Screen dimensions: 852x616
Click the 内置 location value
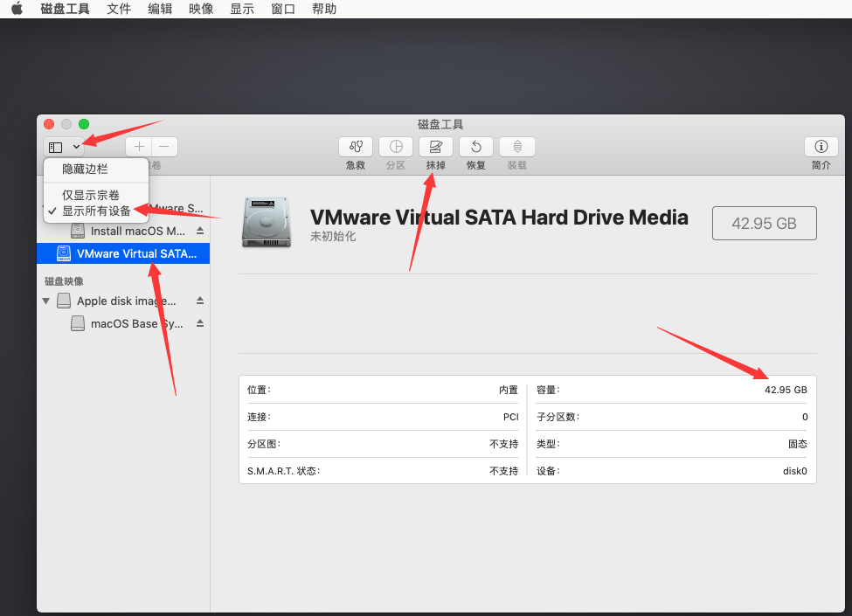click(509, 390)
